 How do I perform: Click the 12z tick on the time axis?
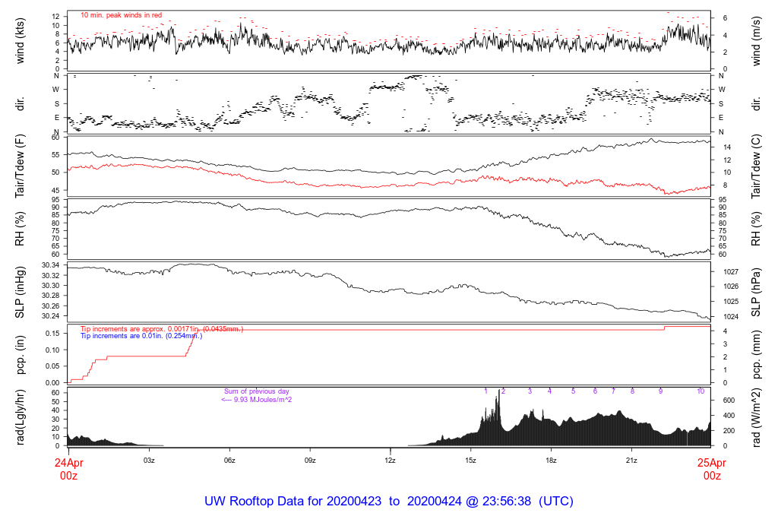pyautogui.click(x=390, y=461)
